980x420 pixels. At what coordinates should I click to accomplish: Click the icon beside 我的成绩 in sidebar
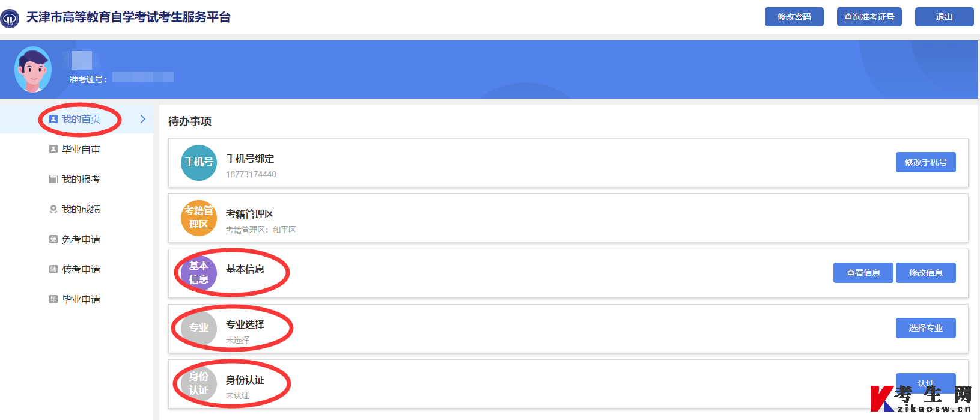(53, 209)
